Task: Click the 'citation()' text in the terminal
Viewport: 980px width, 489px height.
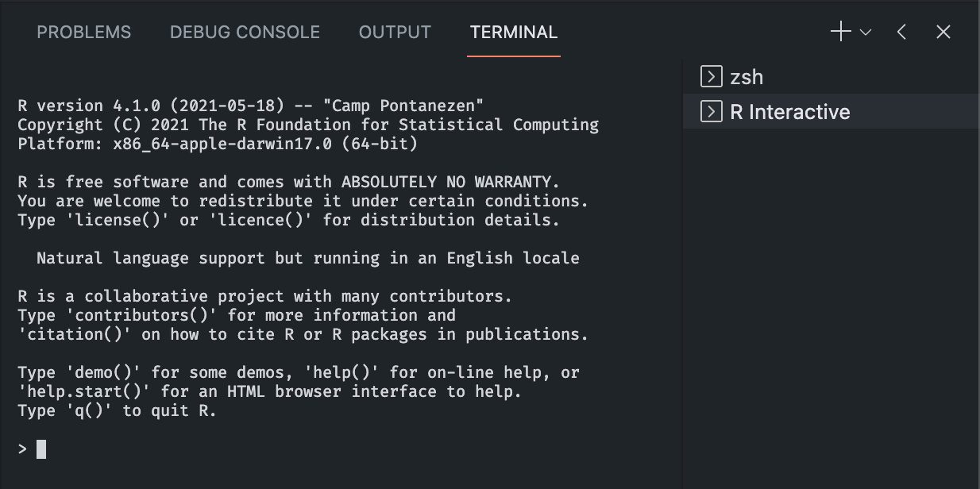Action: [x=75, y=334]
